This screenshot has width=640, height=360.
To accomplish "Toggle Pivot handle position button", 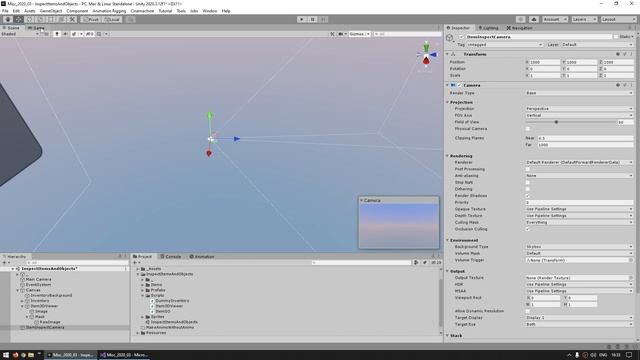I will 91,19.
